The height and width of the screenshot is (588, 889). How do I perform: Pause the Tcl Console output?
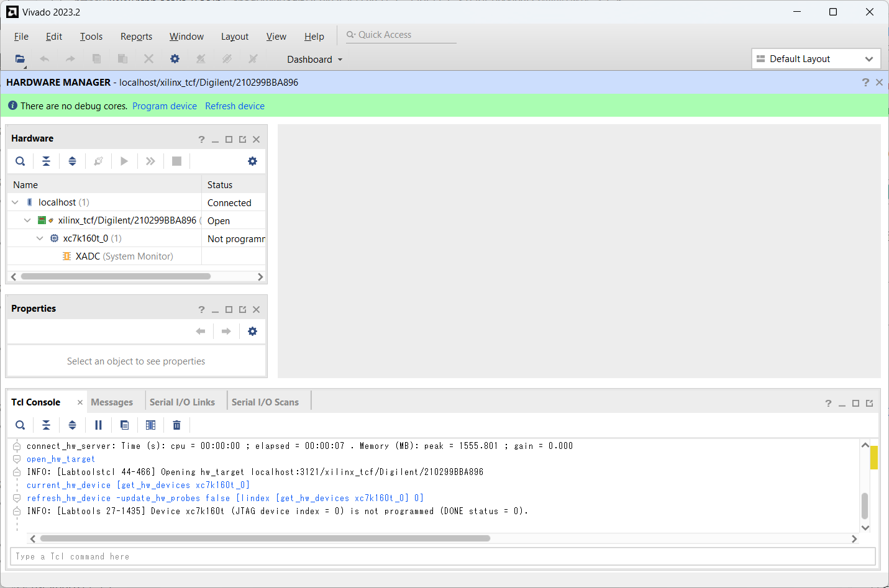click(x=98, y=425)
